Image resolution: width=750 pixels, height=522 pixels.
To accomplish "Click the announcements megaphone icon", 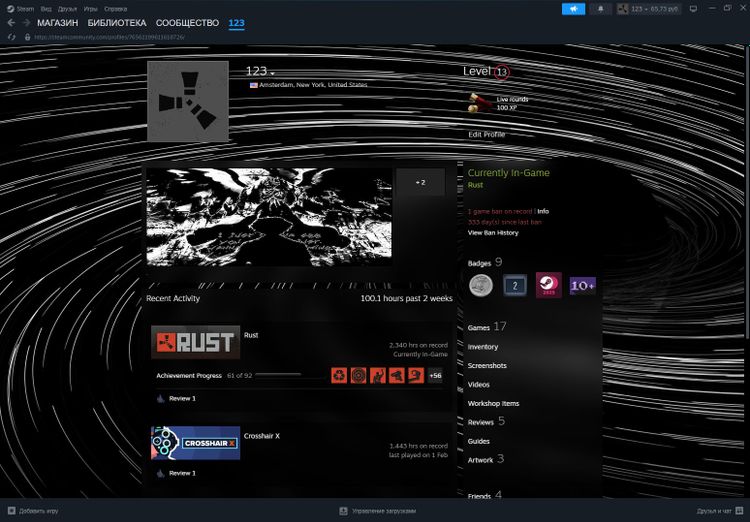I will pos(573,9).
